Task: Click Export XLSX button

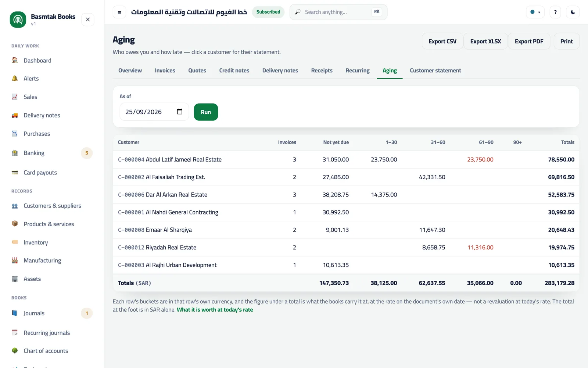Action: [x=485, y=41]
